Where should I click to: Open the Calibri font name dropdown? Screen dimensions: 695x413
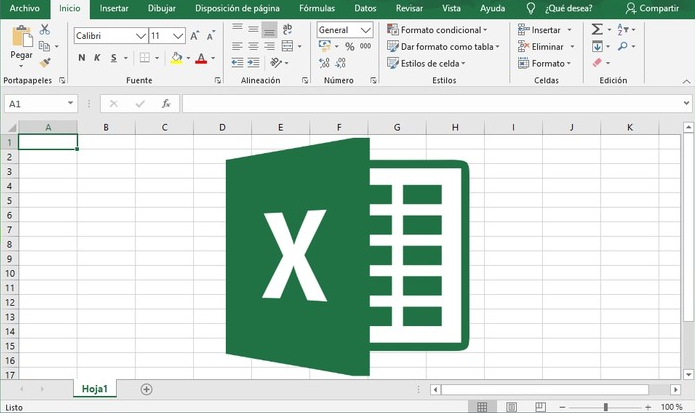[x=141, y=36]
